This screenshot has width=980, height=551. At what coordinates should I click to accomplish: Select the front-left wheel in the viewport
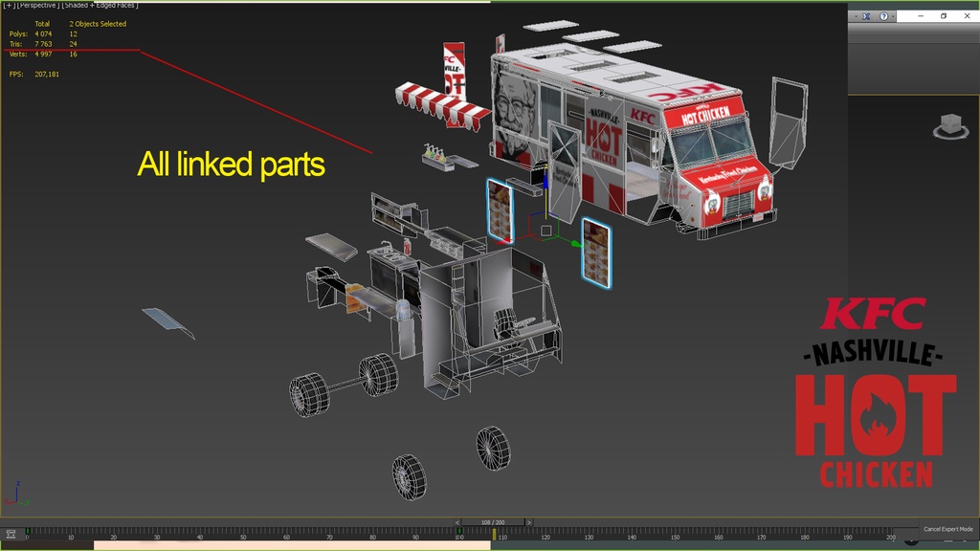click(493, 447)
